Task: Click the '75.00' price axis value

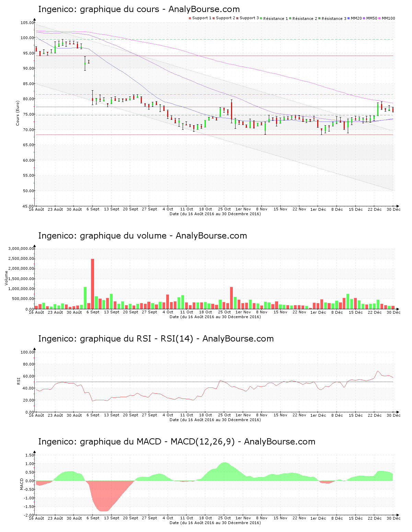Action: point(28,114)
